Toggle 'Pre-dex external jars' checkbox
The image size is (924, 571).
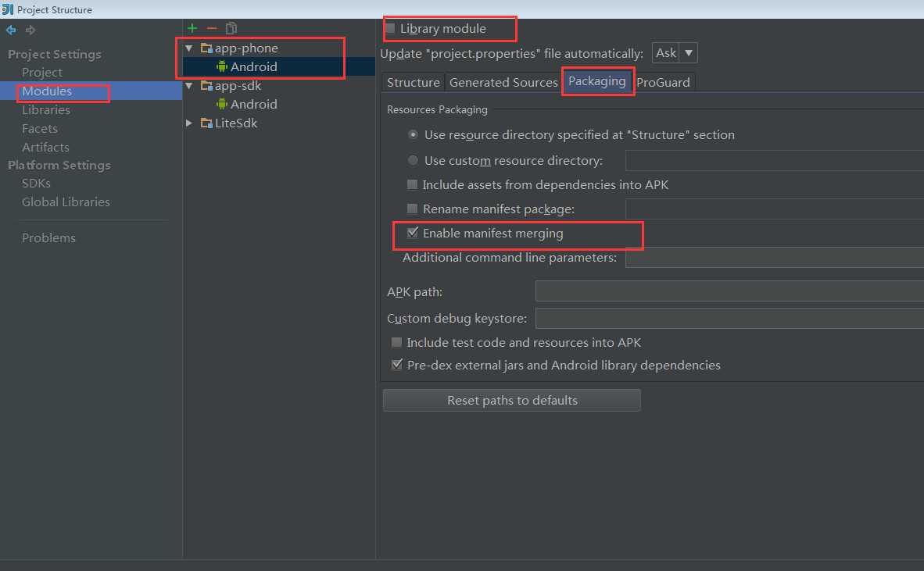coord(396,365)
